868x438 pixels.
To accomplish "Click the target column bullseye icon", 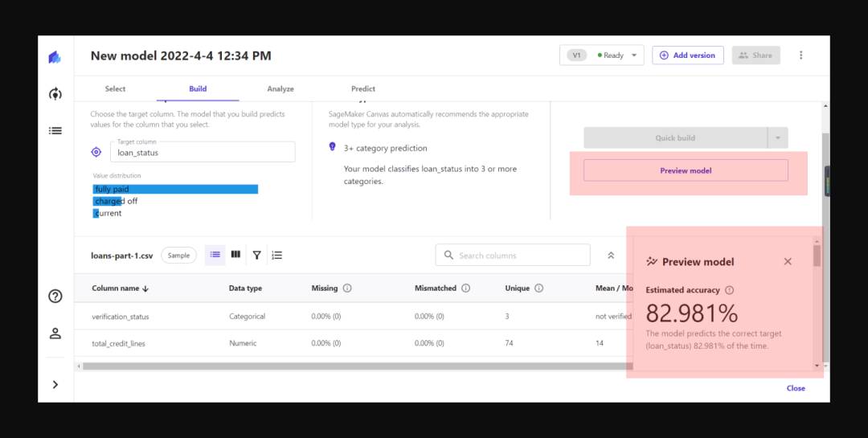I will click(96, 152).
